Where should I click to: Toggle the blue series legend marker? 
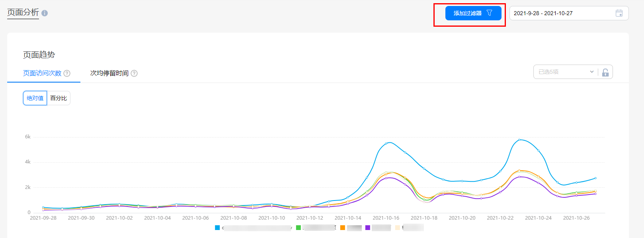(x=217, y=228)
